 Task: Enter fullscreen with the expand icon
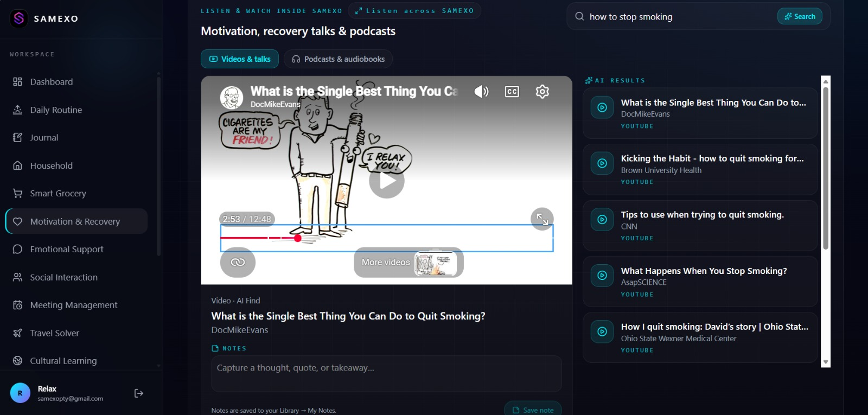(542, 219)
